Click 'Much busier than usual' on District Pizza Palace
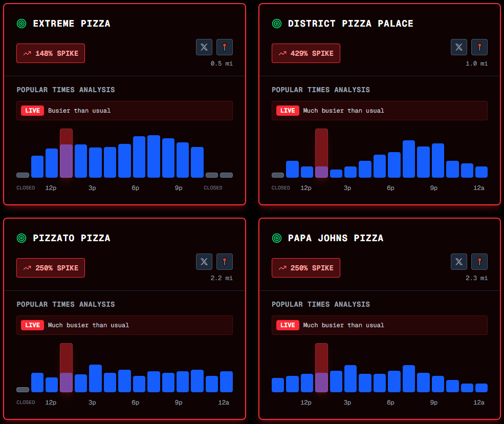The image size is (504, 424). click(x=344, y=111)
